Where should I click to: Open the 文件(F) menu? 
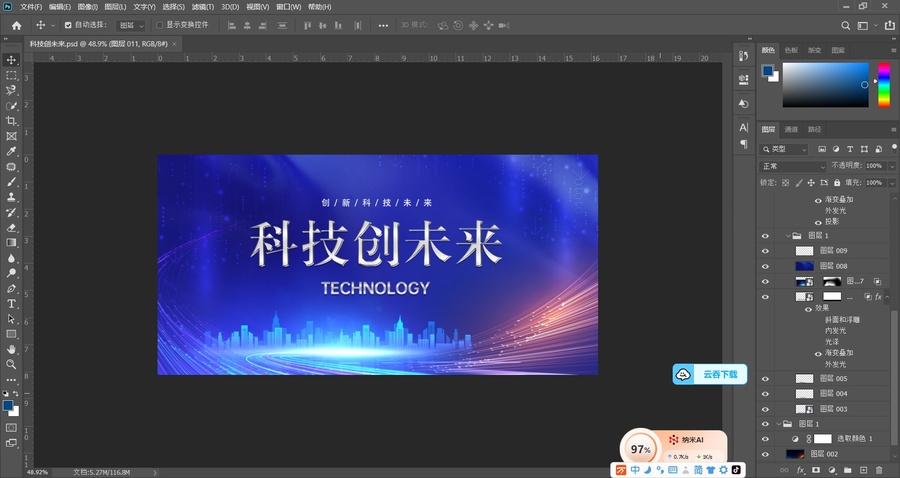(x=31, y=7)
